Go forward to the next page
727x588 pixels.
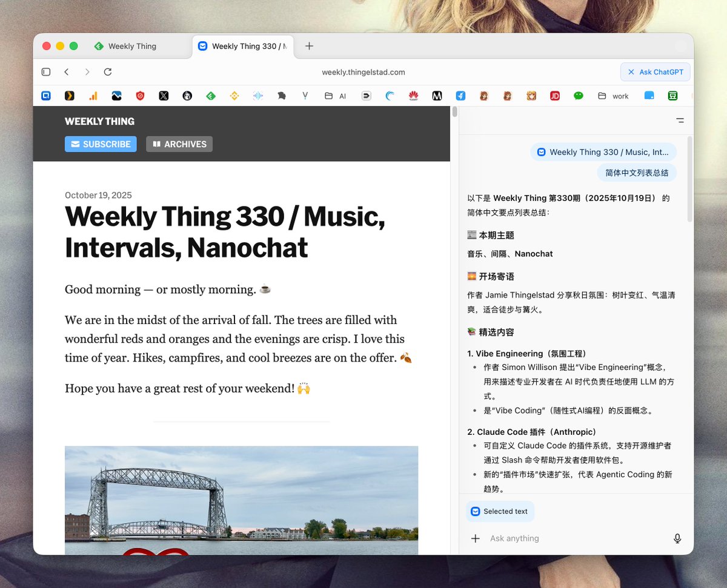tap(87, 72)
